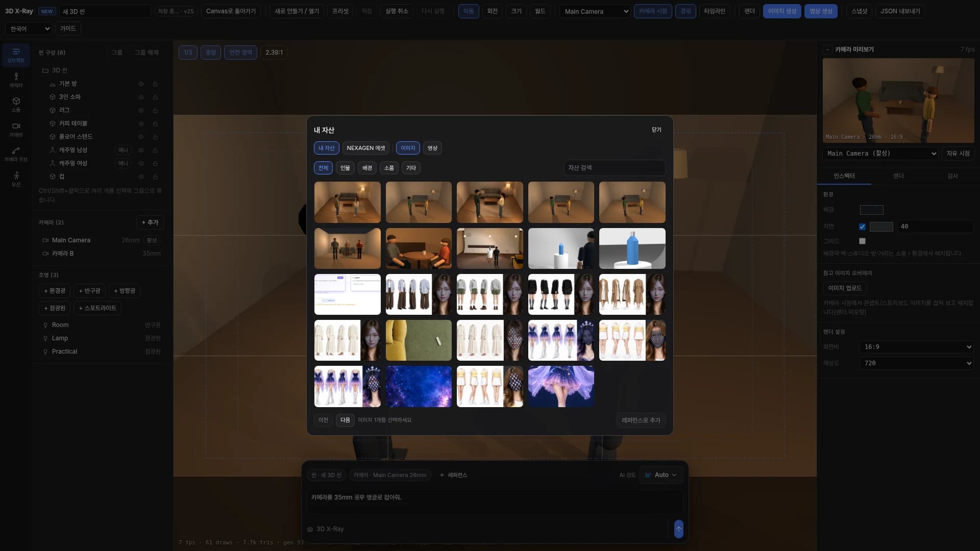980x551 pixels.
Task: Close the 내 자산 dialog with 닫기
Action: tap(656, 130)
